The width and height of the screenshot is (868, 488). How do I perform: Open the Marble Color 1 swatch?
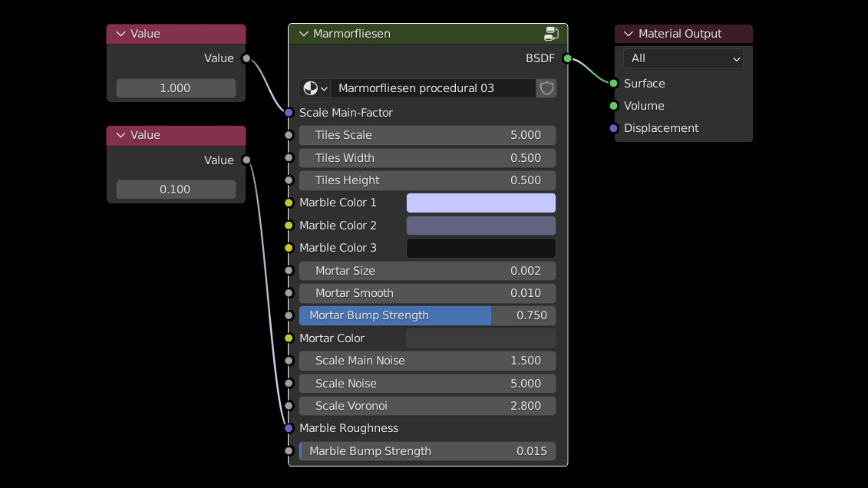click(x=480, y=203)
